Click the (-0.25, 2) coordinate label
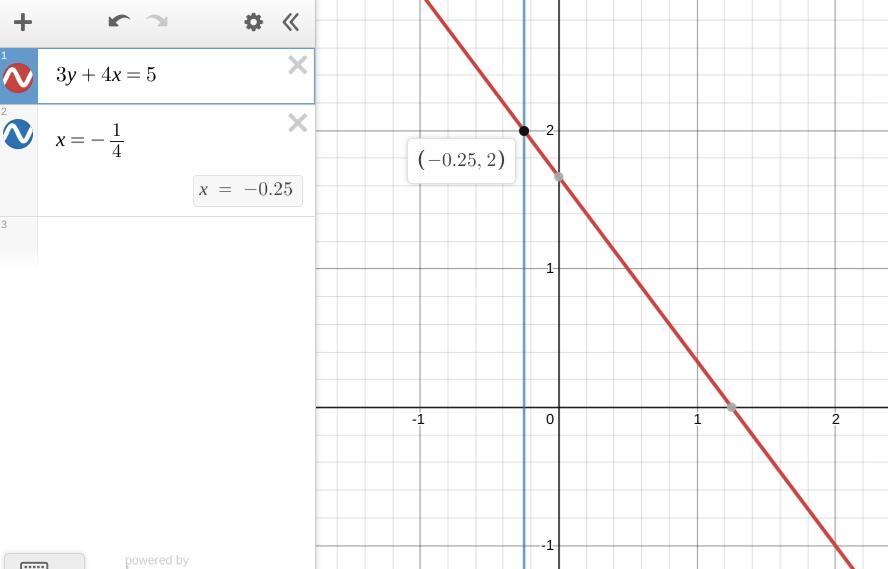Viewport: 888px width, 569px height. click(x=461, y=160)
